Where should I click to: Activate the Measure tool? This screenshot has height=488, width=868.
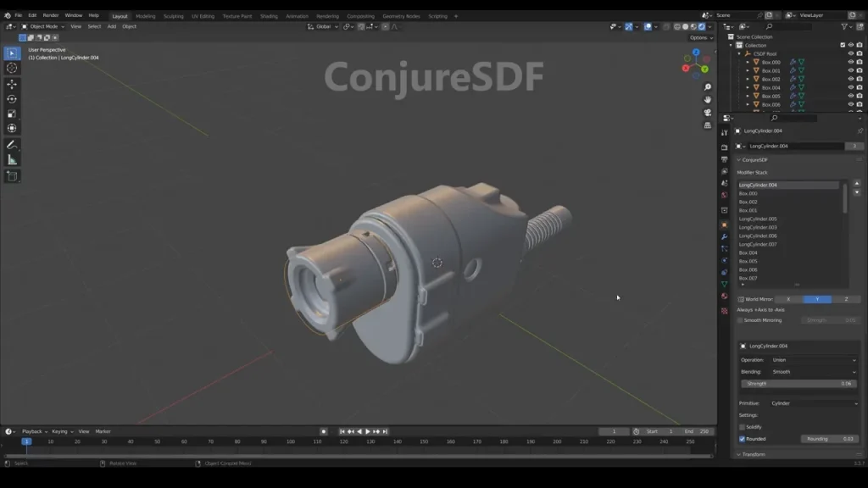click(x=12, y=160)
